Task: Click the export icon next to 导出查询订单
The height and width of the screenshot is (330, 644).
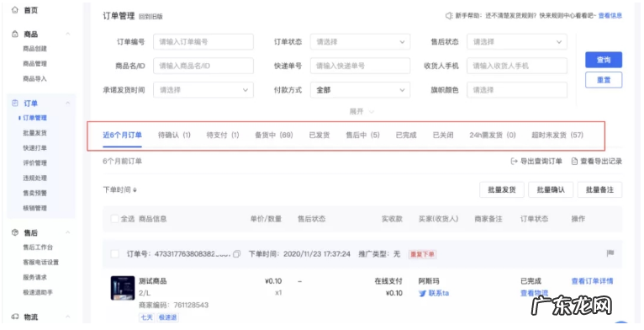Action: [x=514, y=162]
